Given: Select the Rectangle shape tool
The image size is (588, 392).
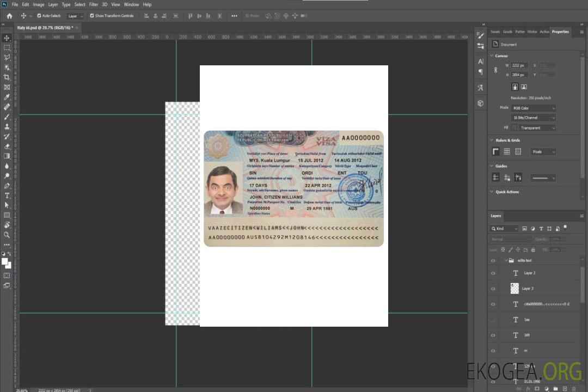Looking at the screenshot, I should coord(7,215).
